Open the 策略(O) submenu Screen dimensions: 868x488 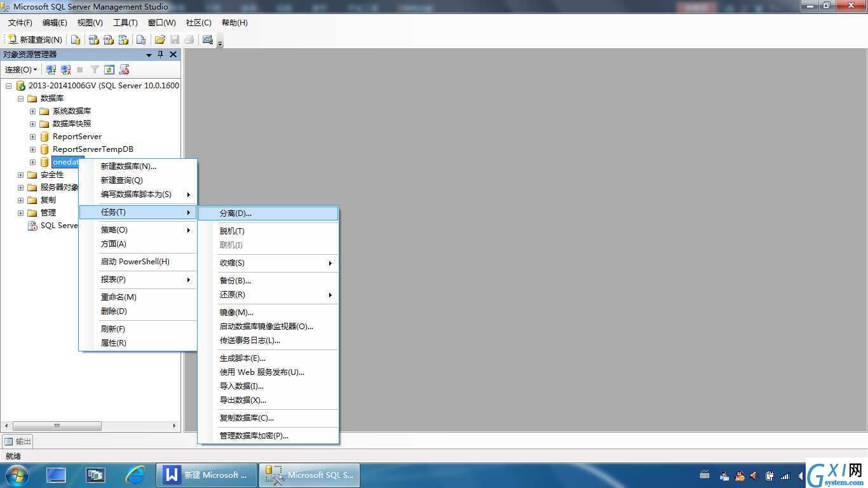point(138,230)
